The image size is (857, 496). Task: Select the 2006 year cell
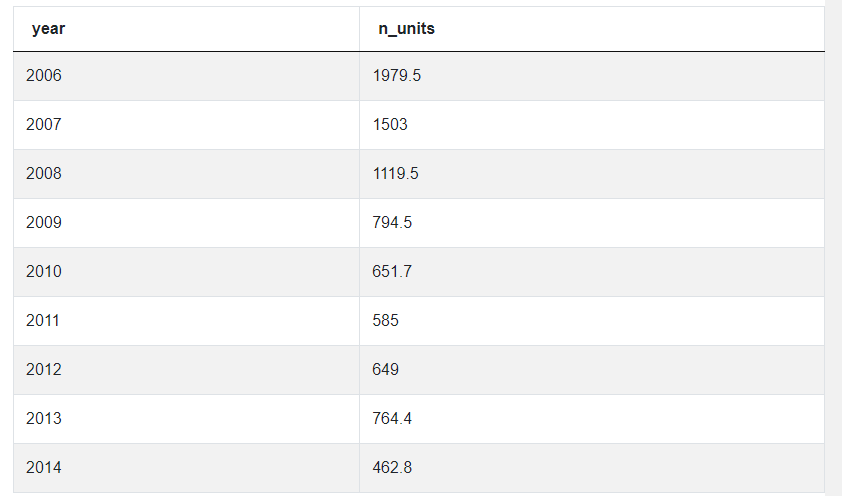186,76
